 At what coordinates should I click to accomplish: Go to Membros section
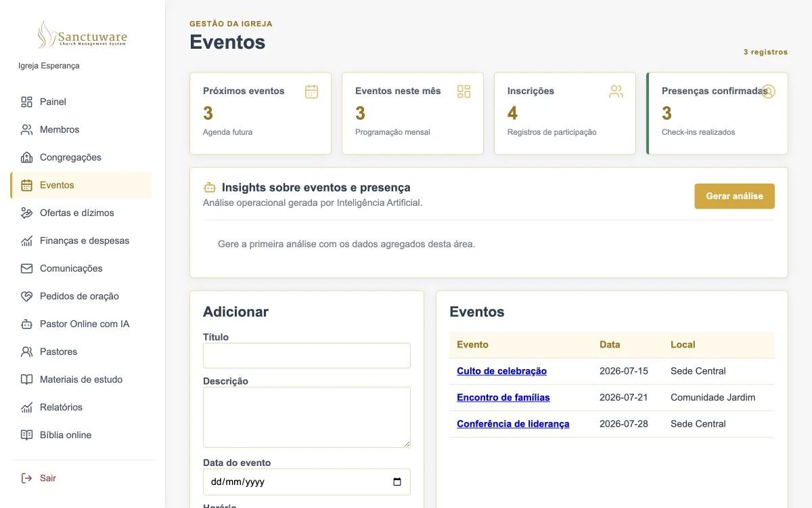pos(81,129)
